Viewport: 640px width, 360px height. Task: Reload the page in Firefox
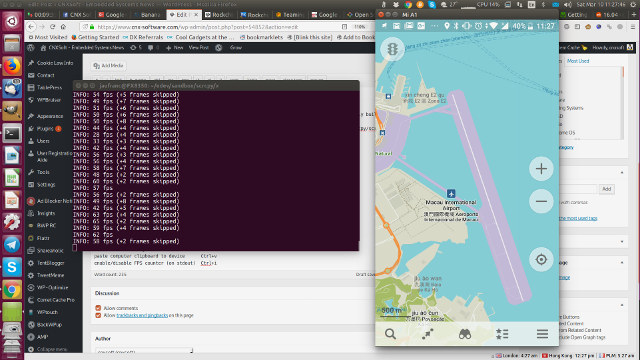[53, 27]
